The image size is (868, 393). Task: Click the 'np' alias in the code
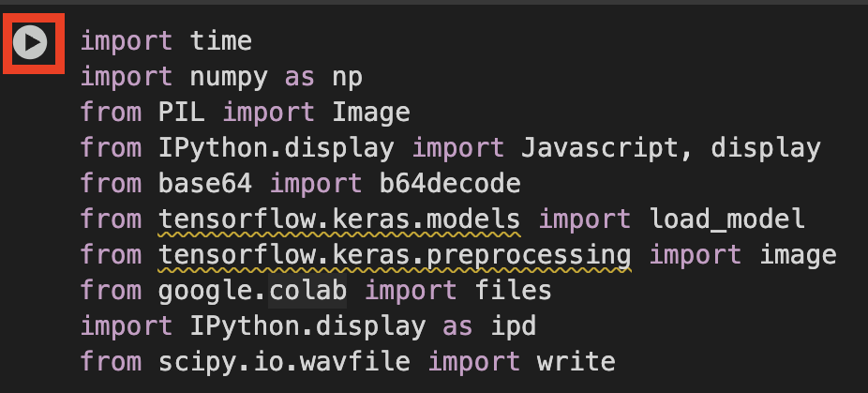pyautogui.click(x=347, y=78)
